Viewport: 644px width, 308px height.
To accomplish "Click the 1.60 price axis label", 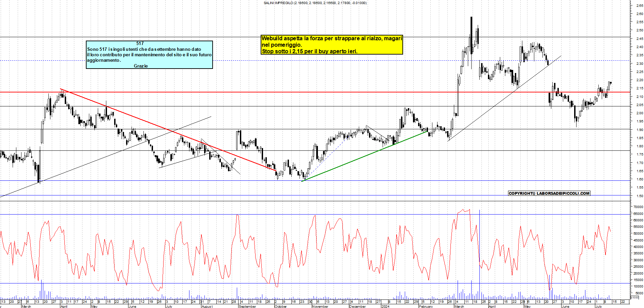I will (640, 179).
